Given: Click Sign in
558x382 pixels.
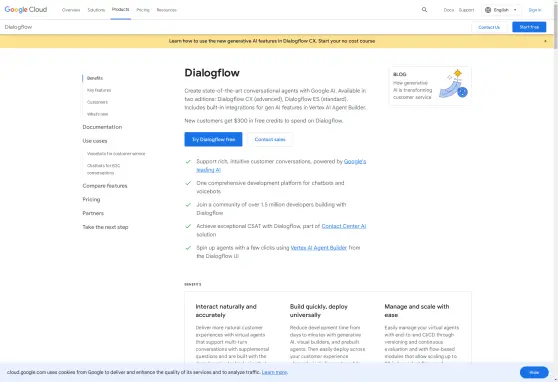Looking at the screenshot, I should point(535,10).
